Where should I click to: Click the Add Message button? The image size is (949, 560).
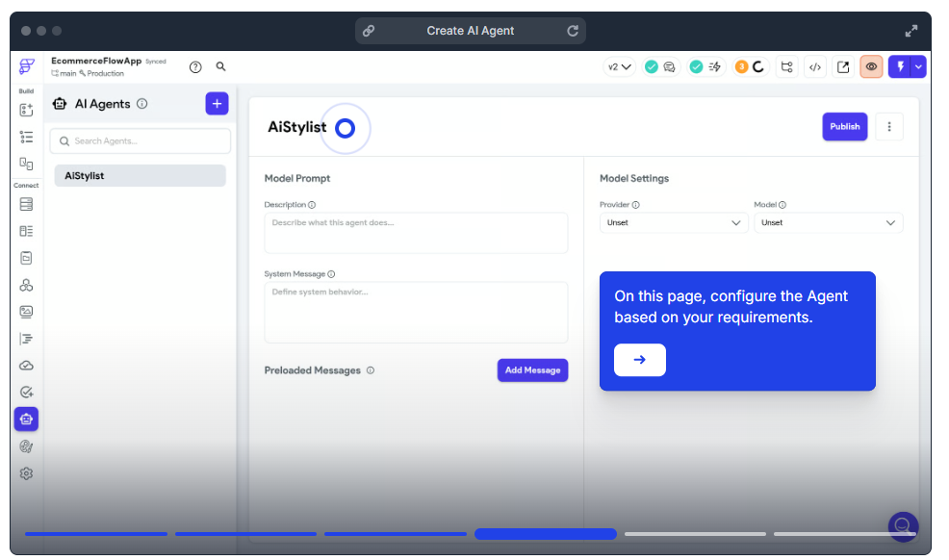pyautogui.click(x=532, y=370)
